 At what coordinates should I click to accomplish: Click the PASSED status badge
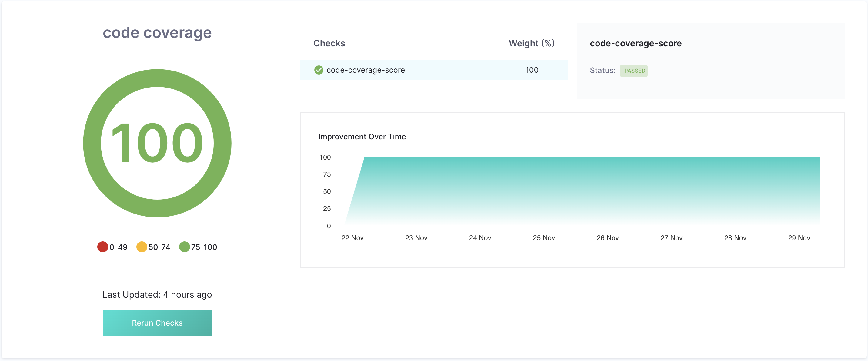pos(634,71)
